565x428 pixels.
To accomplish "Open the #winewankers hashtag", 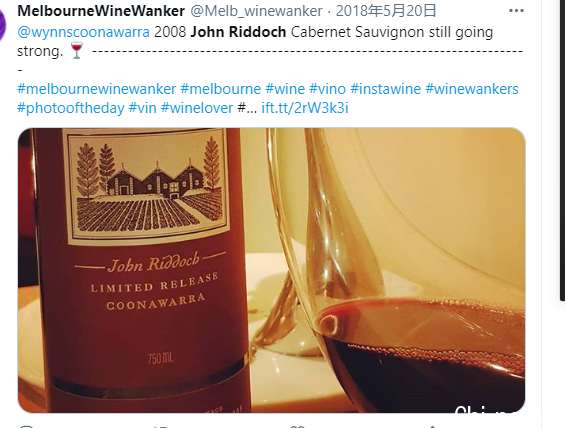I will click(472, 89).
